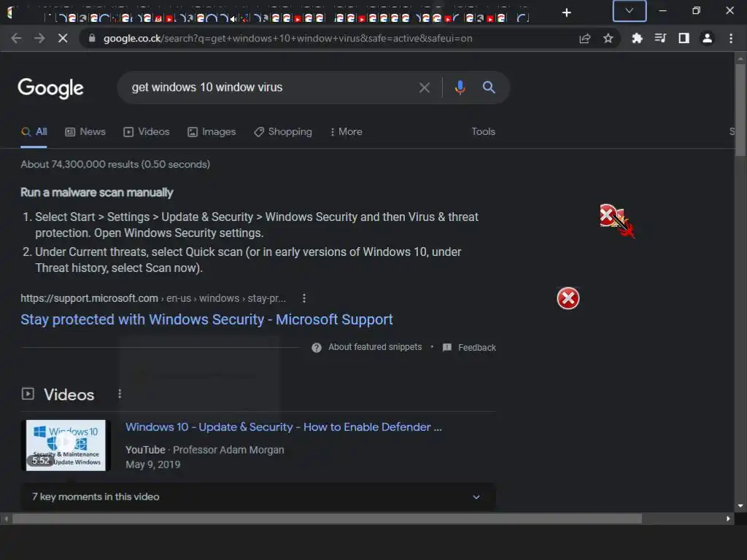747x560 pixels.
Task: Open Stay protected with Windows Security link
Action: coord(206,319)
